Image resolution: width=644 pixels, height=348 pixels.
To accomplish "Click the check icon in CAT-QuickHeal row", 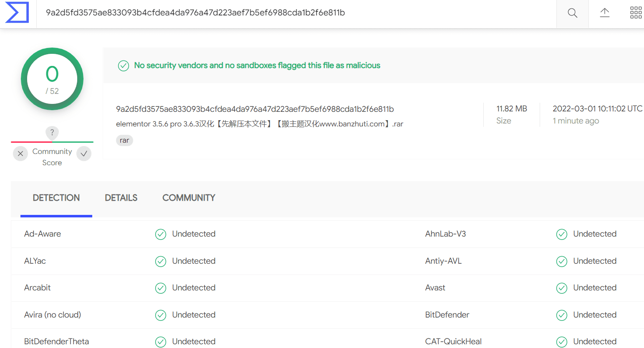I will coord(562,342).
